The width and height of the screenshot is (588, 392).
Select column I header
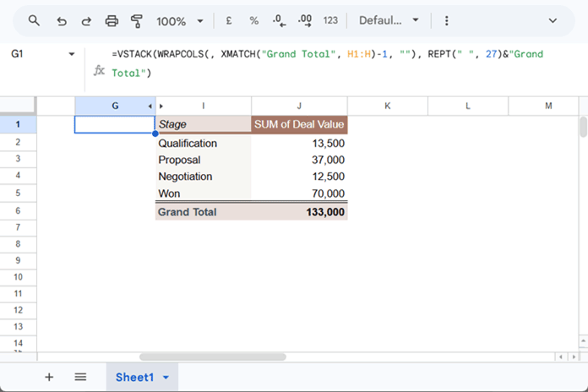click(204, 106)
